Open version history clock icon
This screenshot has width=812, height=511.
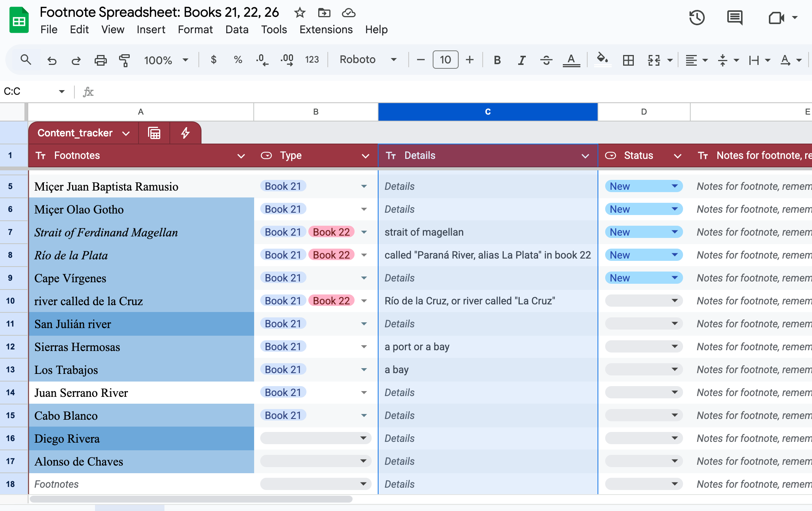[x=697, y=18]
